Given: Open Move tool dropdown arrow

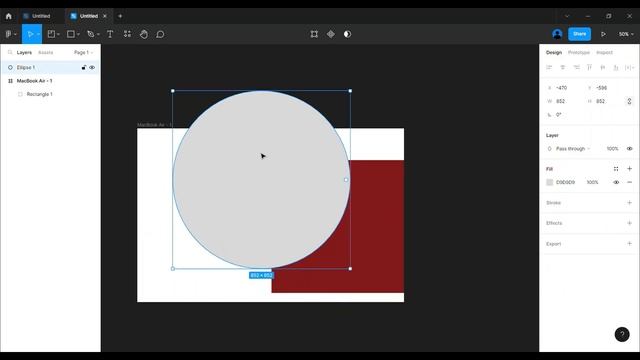Looking at the screenshot, I should (x=38, y=34).
